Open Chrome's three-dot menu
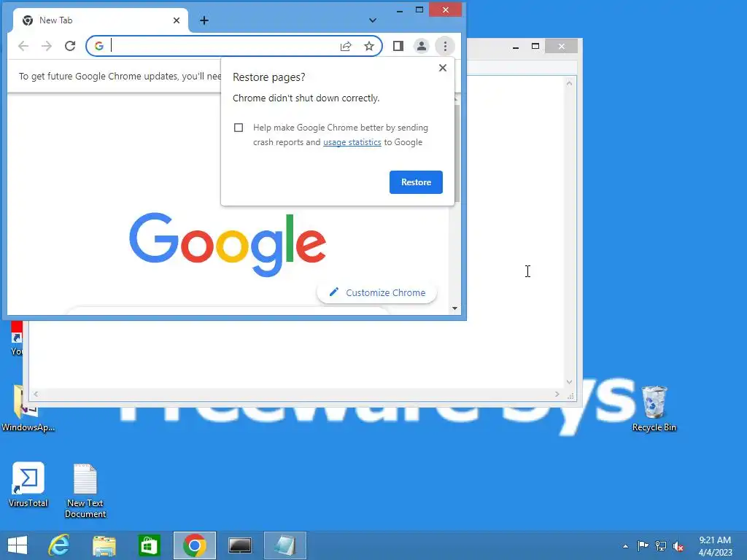 tap(445, 46)
